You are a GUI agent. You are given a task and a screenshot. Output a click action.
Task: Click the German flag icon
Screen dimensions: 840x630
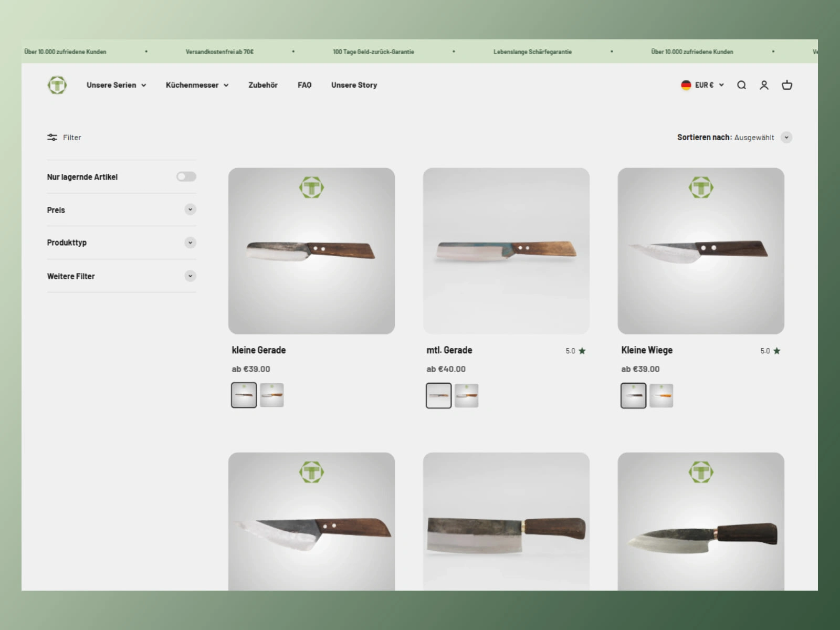pos(686,85)
